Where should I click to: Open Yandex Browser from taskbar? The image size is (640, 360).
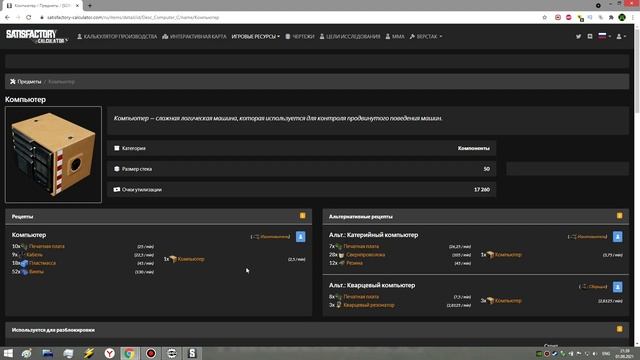109,353
